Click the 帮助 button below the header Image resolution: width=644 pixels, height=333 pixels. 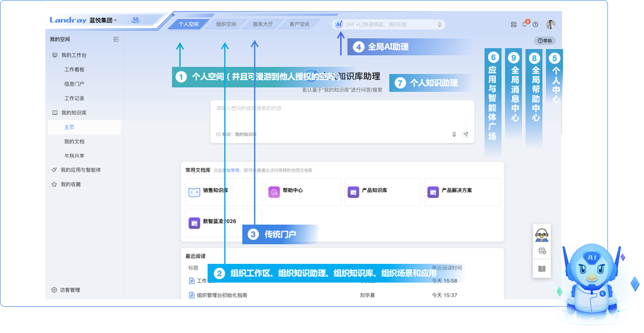click(x=545, y=41)
